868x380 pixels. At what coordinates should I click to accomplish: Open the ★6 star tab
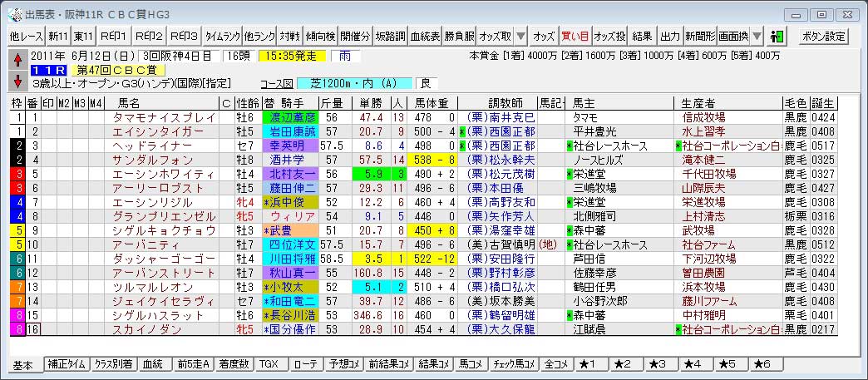762,365
